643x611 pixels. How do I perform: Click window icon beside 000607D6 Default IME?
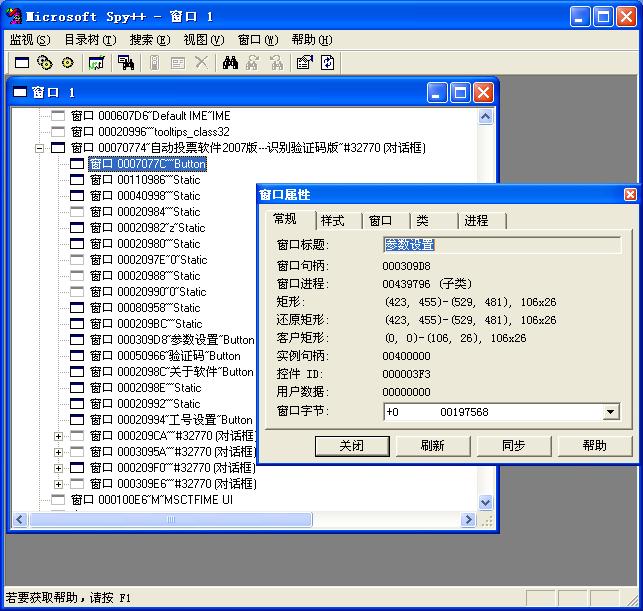coord(58,116)
